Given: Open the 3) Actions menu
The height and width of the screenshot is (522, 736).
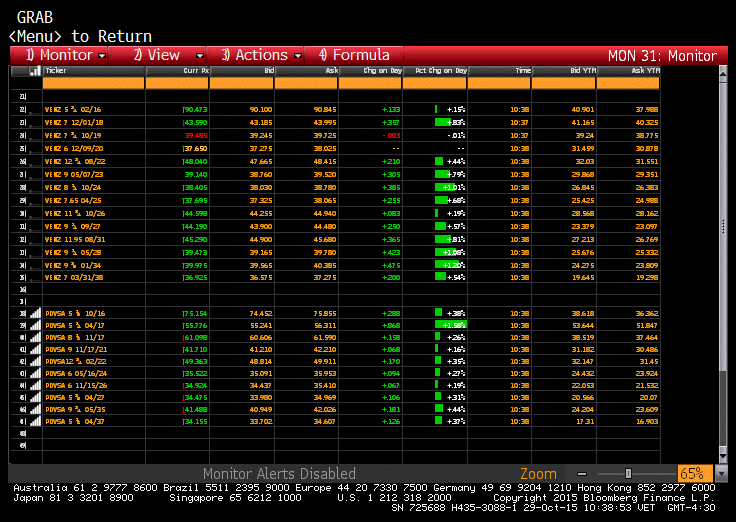Looking at the screenshot, I should pyautogui.click(x=255, y=55).
